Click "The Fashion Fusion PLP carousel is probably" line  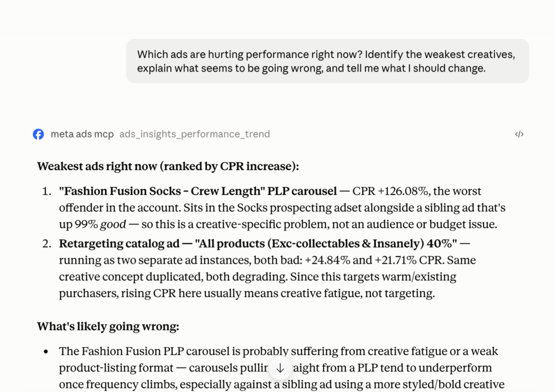click(173, 351)
